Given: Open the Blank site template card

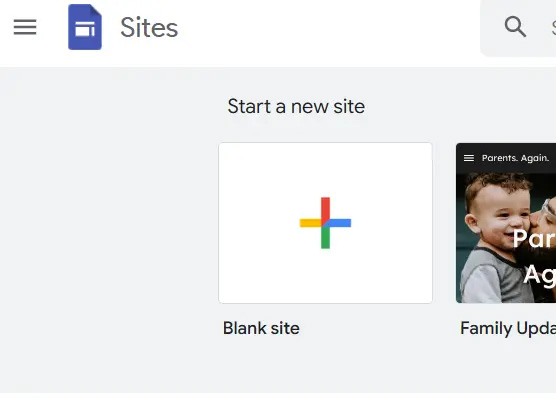Looking at the screenshot, I should (x=326, y=223).
